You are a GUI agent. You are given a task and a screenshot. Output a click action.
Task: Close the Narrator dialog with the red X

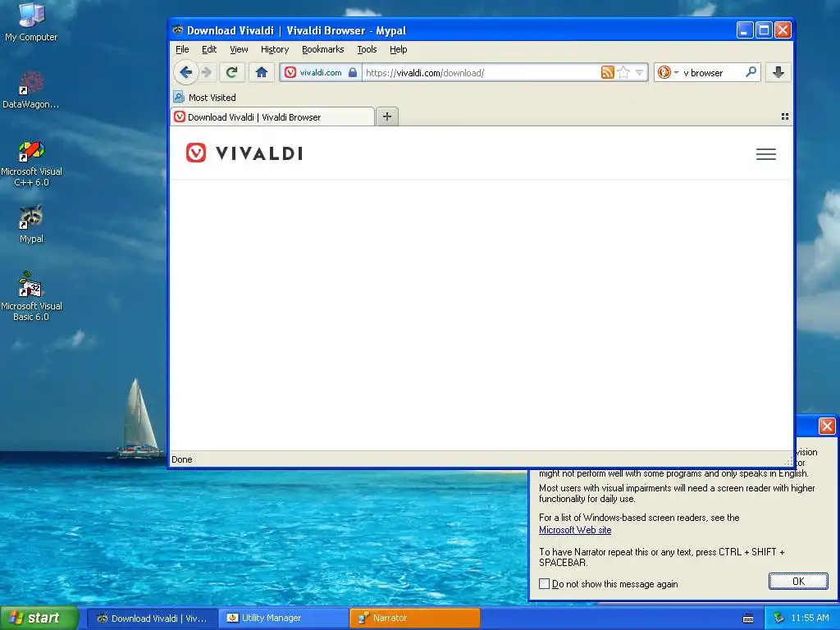(827, 427)
